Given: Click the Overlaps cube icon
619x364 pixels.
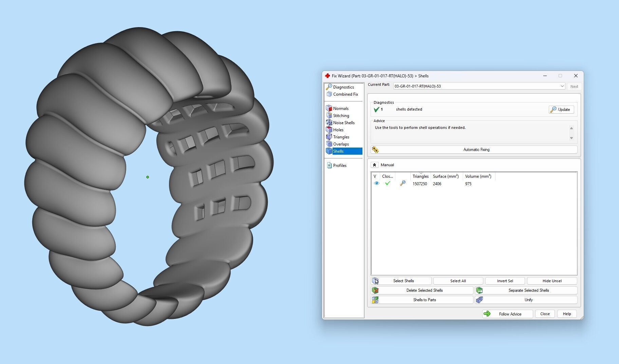Looking at the screenshot, I should pos(329,144).
